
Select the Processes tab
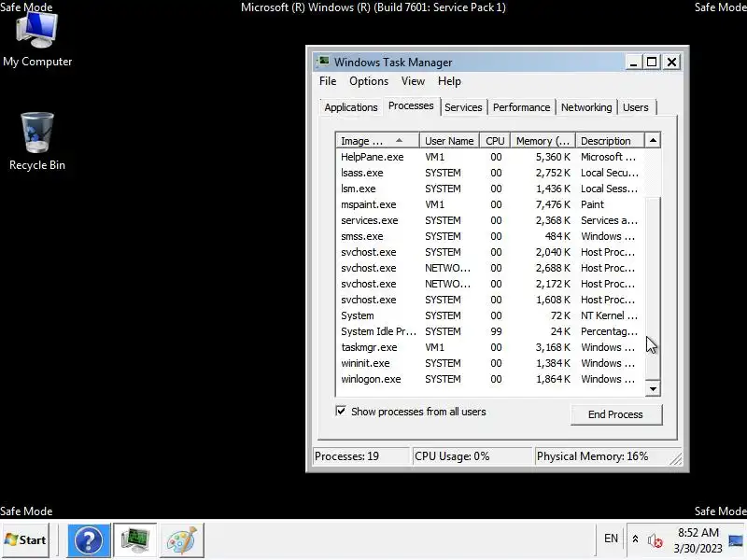[411, 105]
